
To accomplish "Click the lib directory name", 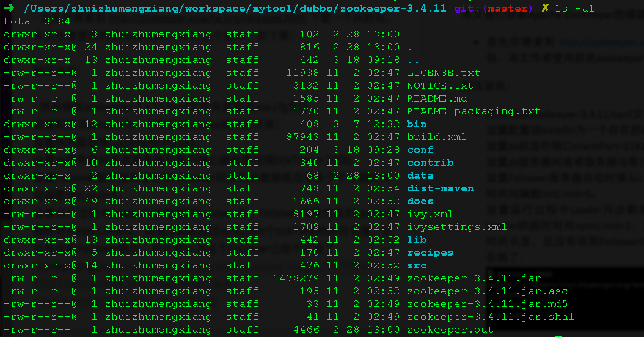I will (417, 240).
